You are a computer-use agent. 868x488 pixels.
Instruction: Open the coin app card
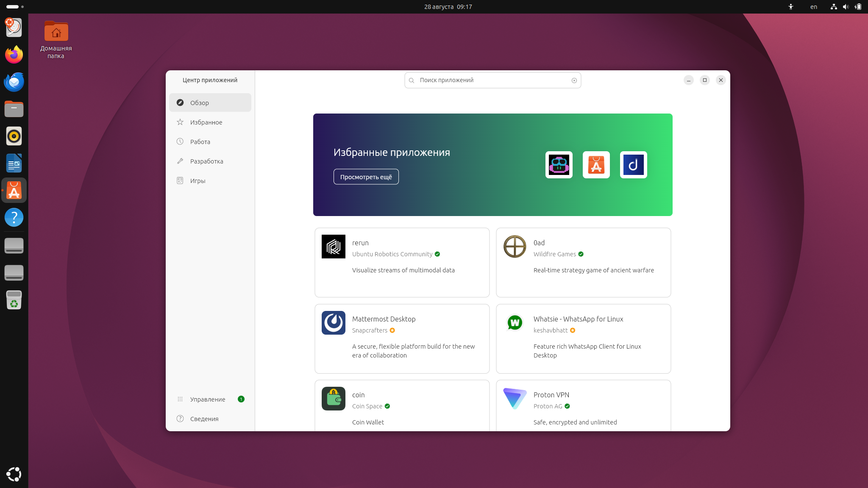click(402, 406)
